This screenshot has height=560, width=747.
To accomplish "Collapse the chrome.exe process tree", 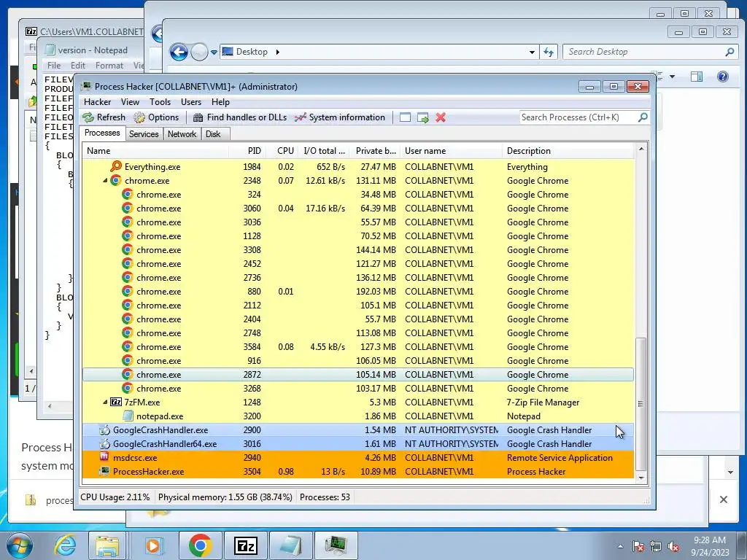I will point(105,181).
